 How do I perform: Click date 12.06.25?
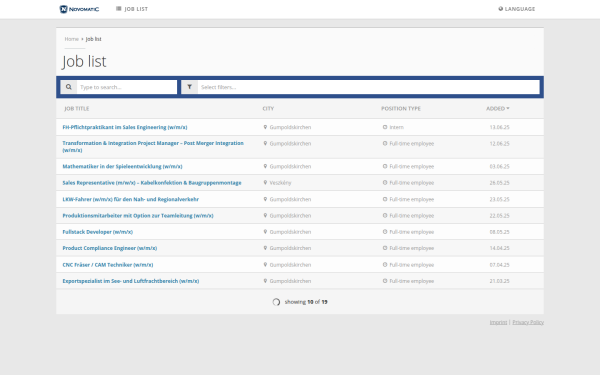pos(499,144)
